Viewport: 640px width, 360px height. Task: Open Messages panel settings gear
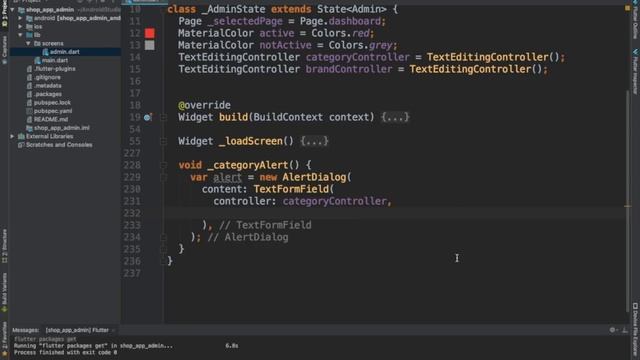[x=612, y=330]
